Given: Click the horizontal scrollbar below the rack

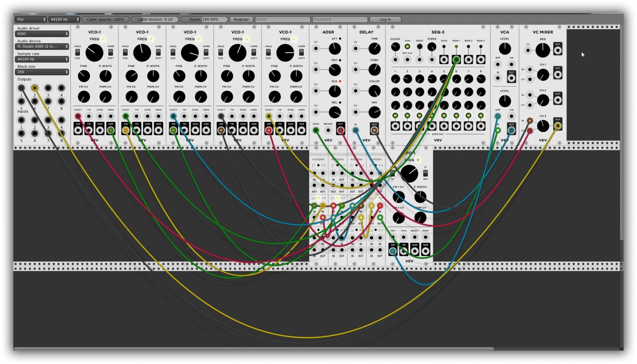Looking at the screenshot, I should 254,349.
